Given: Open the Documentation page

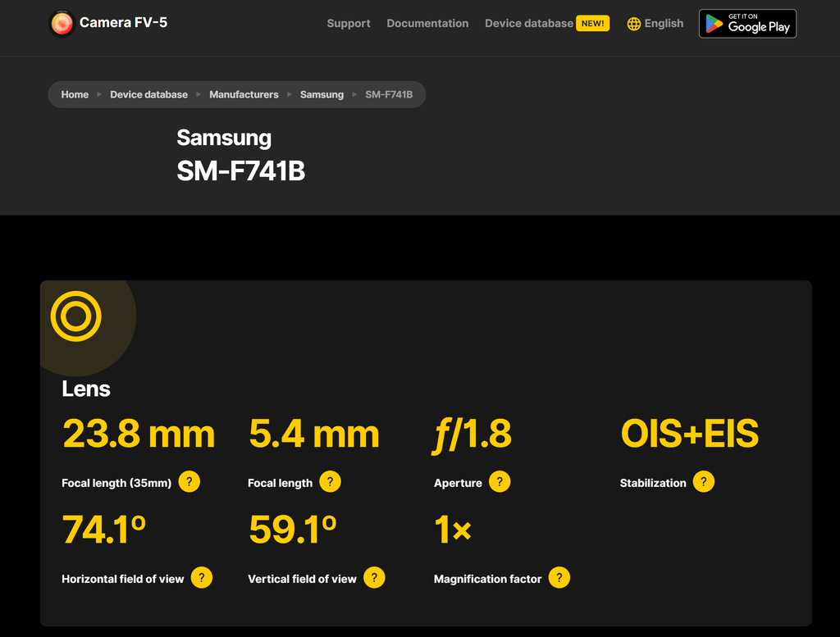Looking at the screenshot, I should (427, 24).
